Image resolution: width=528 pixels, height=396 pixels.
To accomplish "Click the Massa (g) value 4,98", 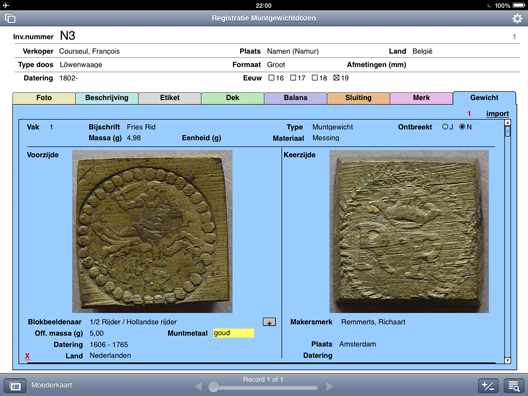I will [x=134, y=138].
